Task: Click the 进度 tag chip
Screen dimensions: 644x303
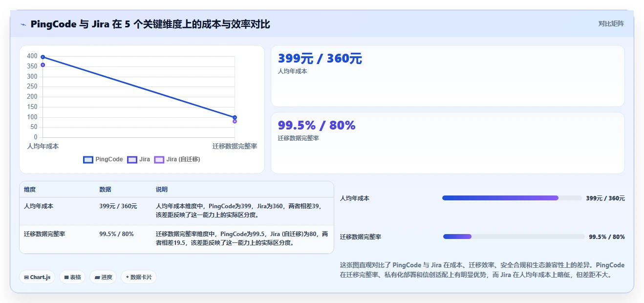Action: tap(103, 277)
